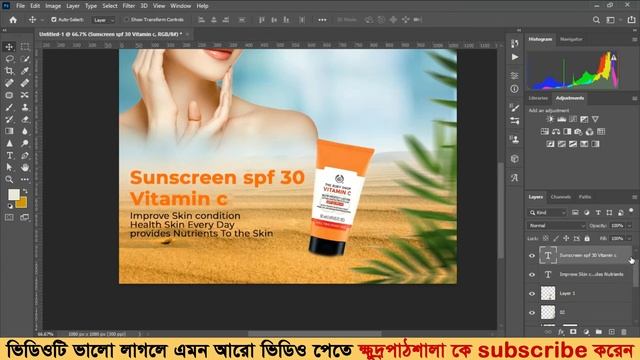Switch to the Navigator tab
This screenshot has height=360, width=640.
pyautogui.click(x=571, y=40)
